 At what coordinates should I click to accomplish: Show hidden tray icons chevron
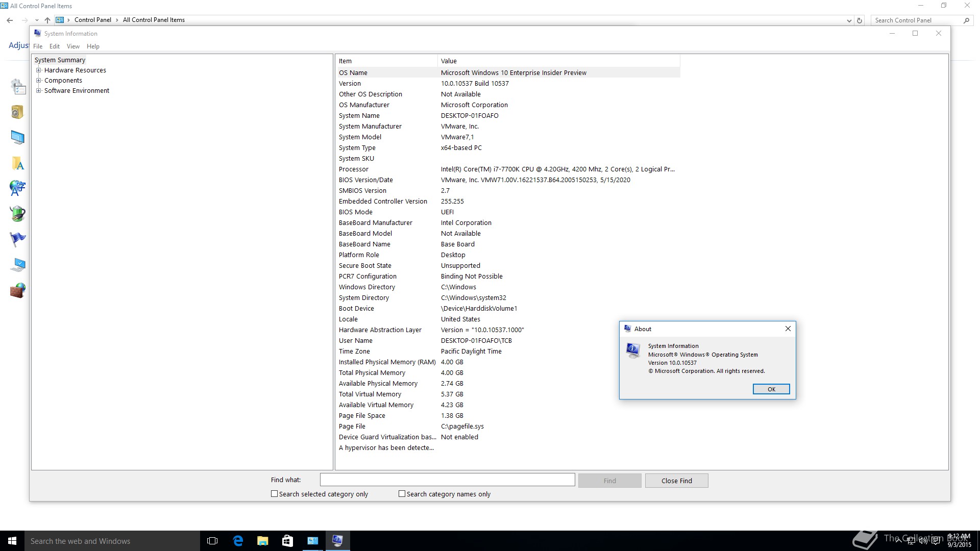[898, 541]
